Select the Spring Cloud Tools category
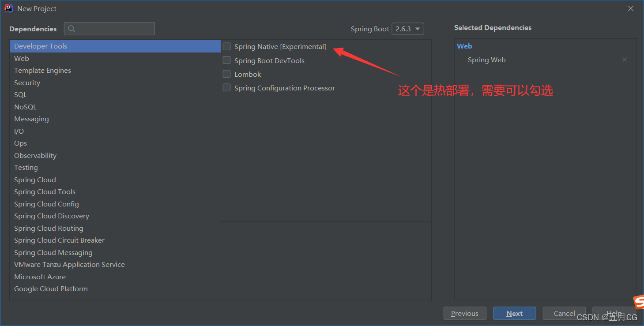 (x=115, y=192)
